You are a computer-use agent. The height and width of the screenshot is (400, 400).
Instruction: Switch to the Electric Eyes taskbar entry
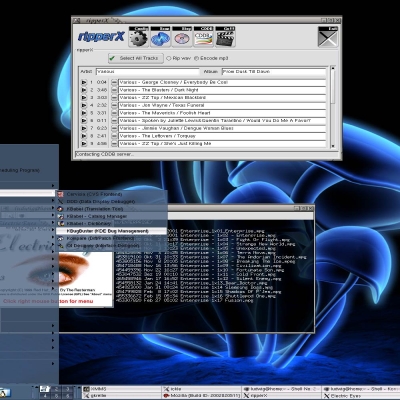pyautogui.click(x=361, y=396)
